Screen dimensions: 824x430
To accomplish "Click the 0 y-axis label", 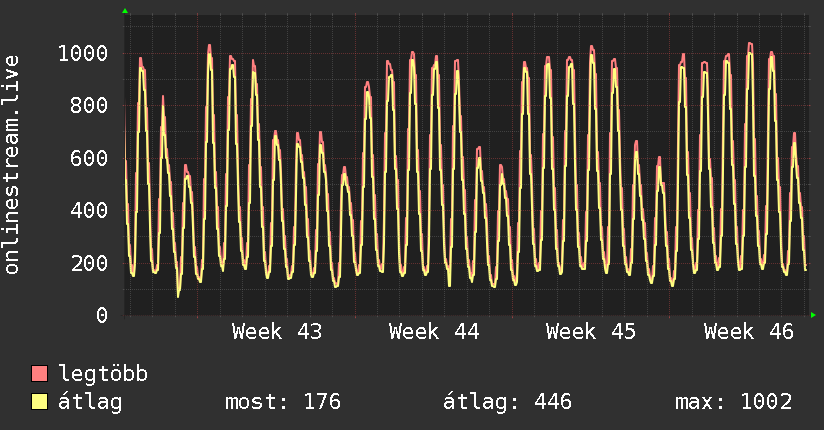I will (x=102, y=315).
